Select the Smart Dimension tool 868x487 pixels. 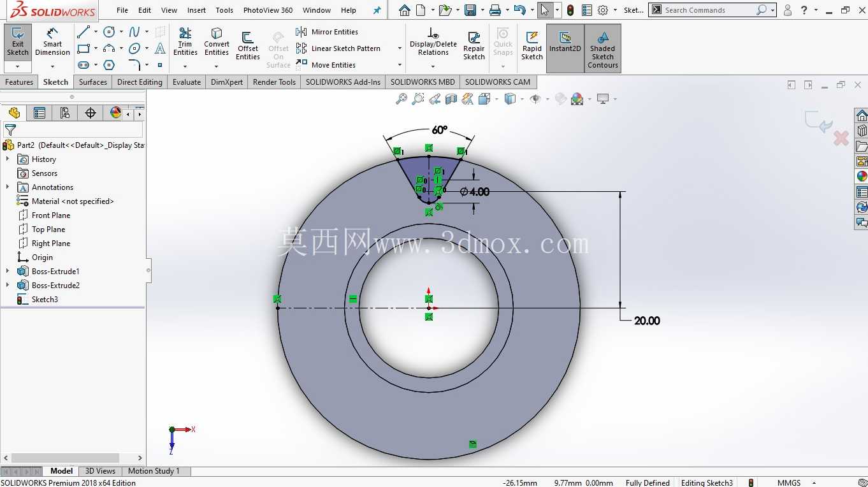[52, 42]
